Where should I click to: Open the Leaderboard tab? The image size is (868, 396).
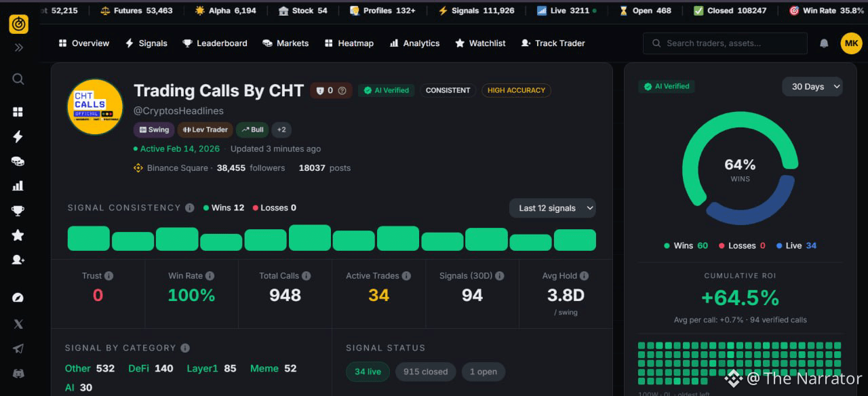point(215,43)
